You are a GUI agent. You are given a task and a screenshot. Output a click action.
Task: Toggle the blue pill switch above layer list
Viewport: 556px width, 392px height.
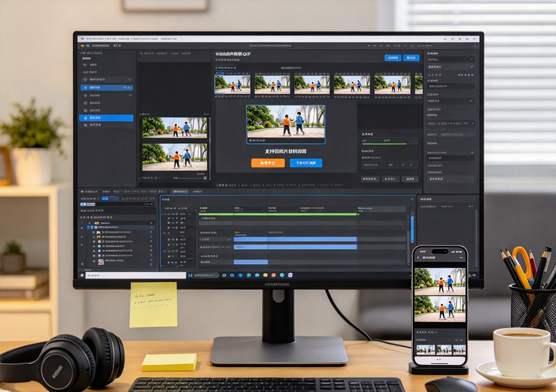click(110, 198)
